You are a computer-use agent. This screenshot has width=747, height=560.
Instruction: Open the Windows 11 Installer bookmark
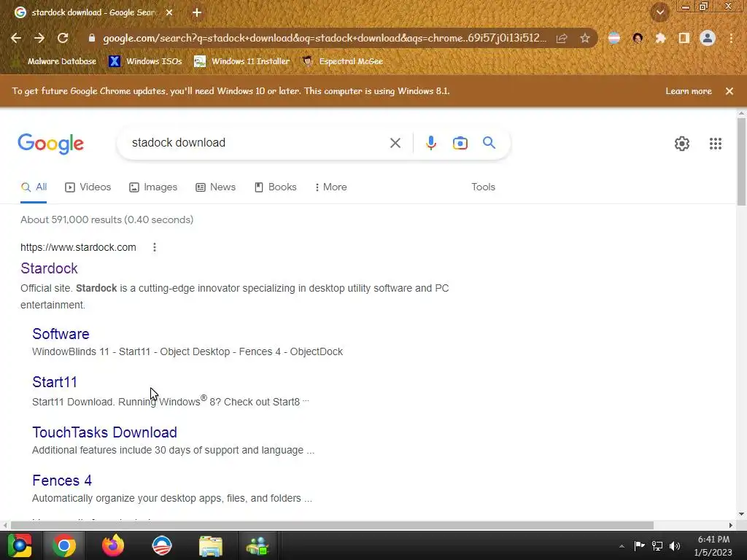tap(242, 61)
